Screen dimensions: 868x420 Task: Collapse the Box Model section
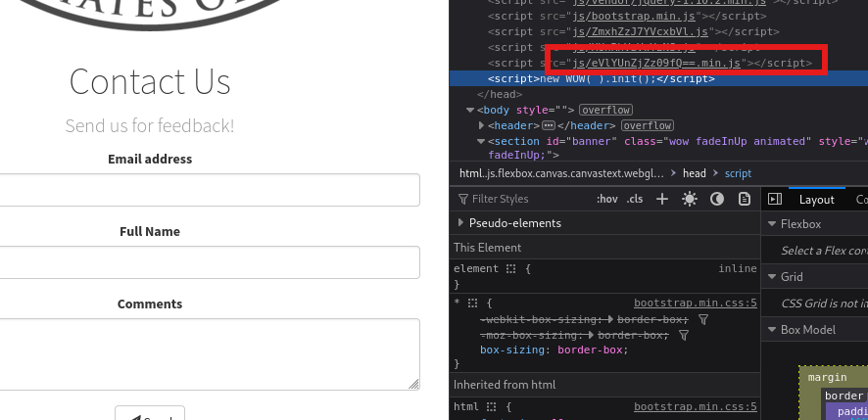(x=772, y=330)
